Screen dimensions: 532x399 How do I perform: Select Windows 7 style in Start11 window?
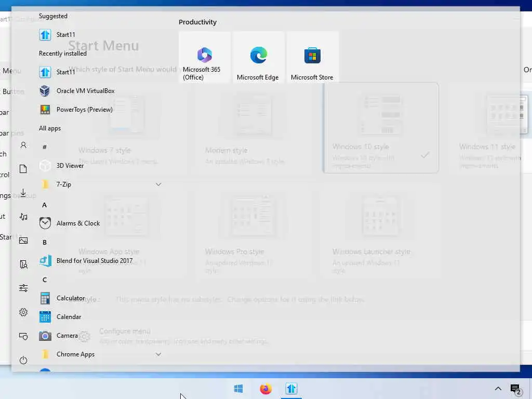pyautogui.click(x=127, y=128)
